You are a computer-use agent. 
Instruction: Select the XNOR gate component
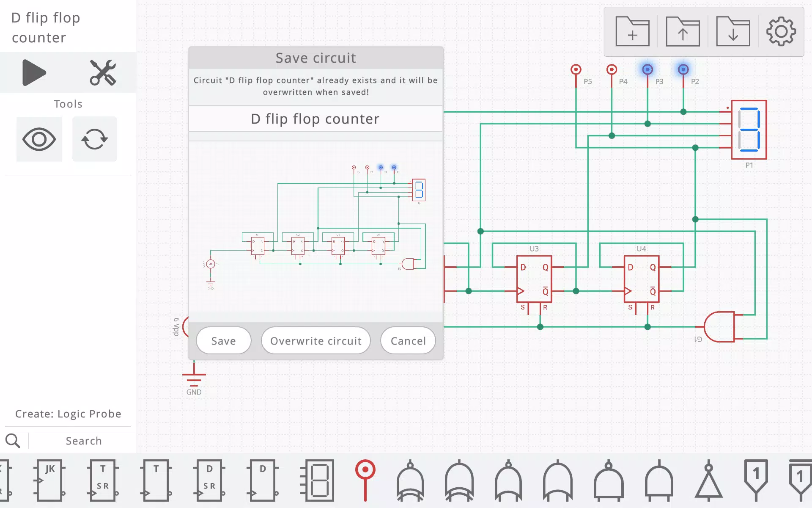point(410,481)
